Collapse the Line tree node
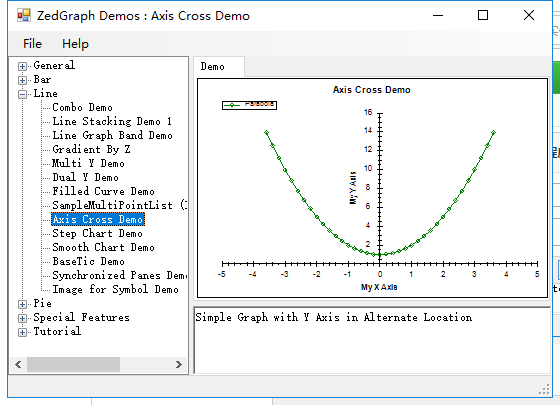Screen dimensions: 560x405 [22, 94]
